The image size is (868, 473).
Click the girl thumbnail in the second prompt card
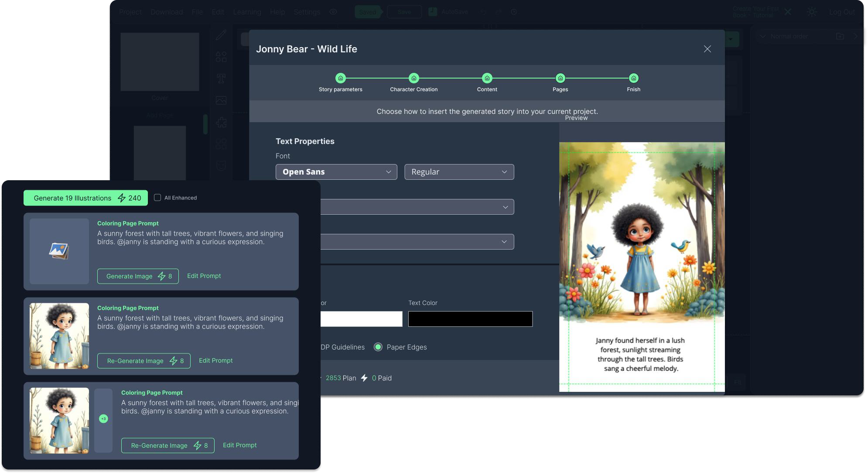pos(59,336)
